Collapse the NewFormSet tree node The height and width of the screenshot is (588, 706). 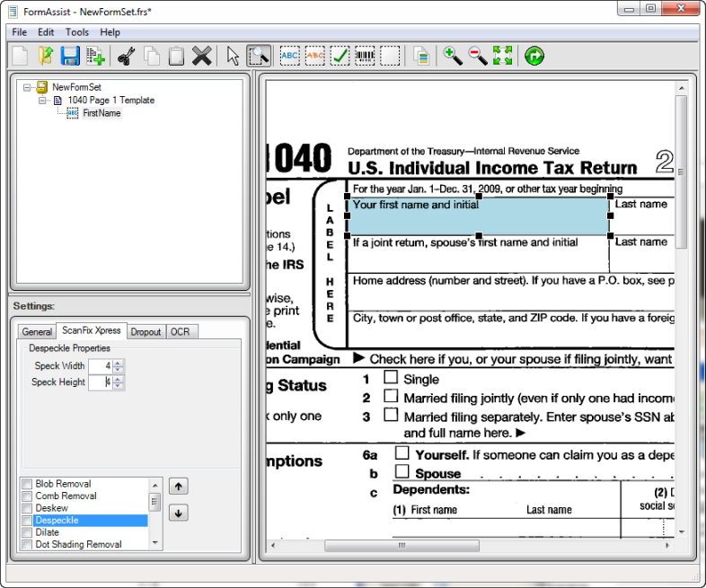tap(27, 87)
